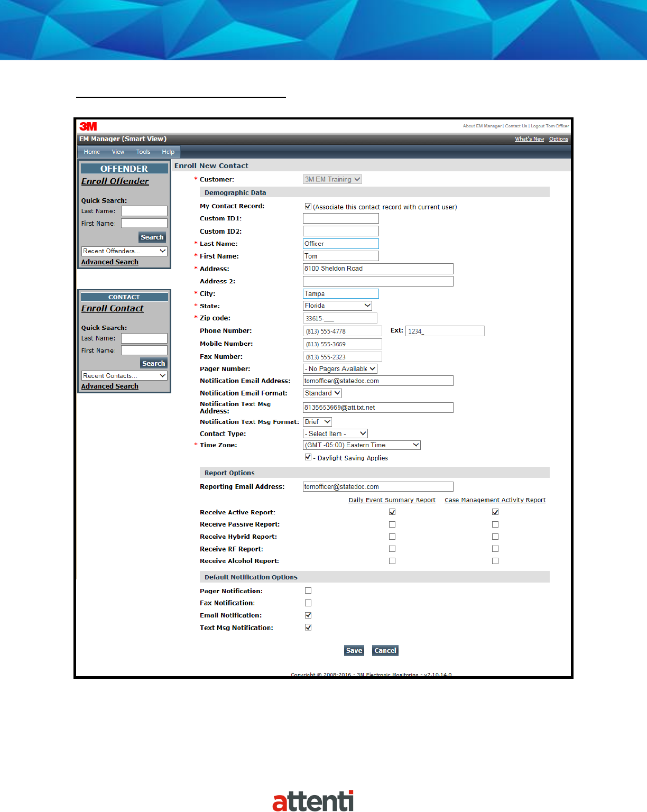Click the City field containing Tampa
The height and width of the screenshot is (812, 647).
(341, 294)
